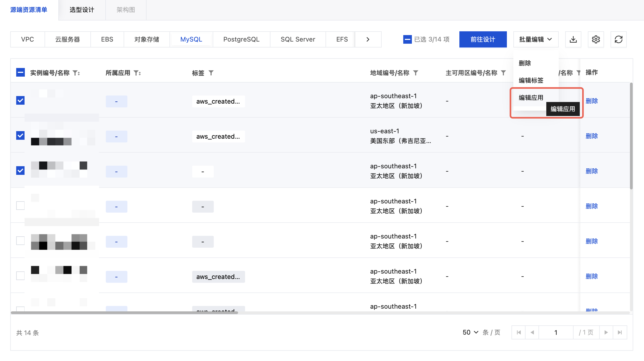The image size is (644, 361).
Task: Click the 前往设计 button
Action: pos(483,39)
